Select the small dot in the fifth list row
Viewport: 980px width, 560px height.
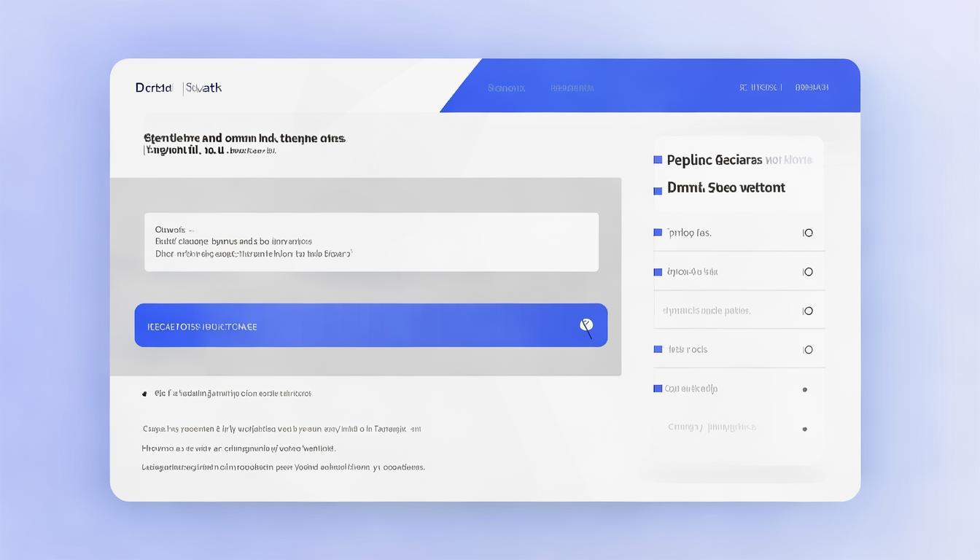[x=805, y=389]
